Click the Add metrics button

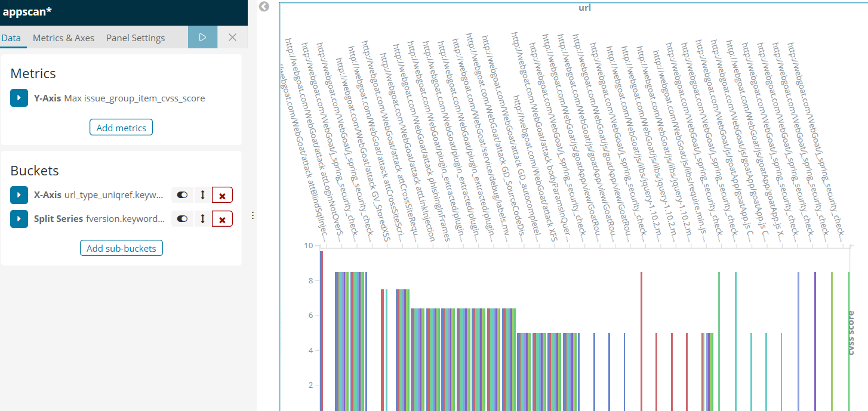coord(121,128)
